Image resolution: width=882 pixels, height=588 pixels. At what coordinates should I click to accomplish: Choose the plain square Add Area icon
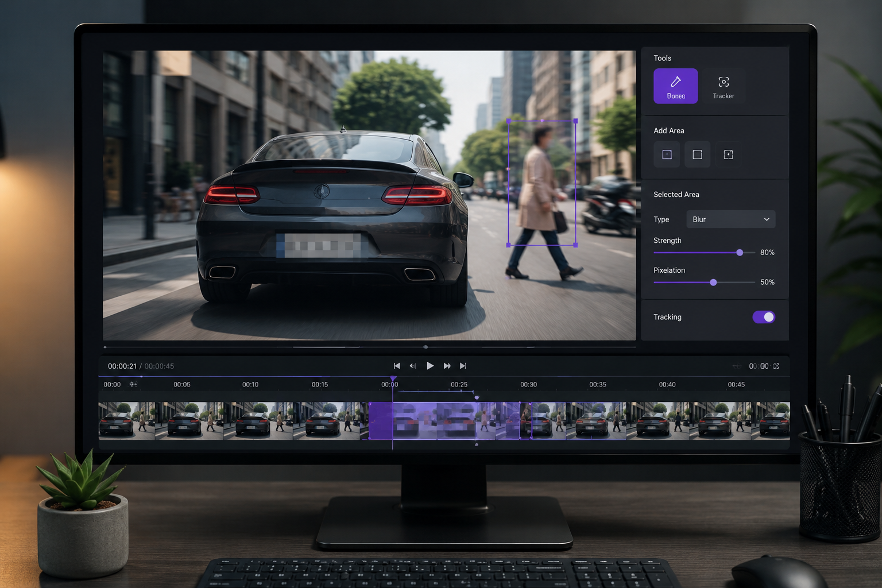[x=697, y=154]
